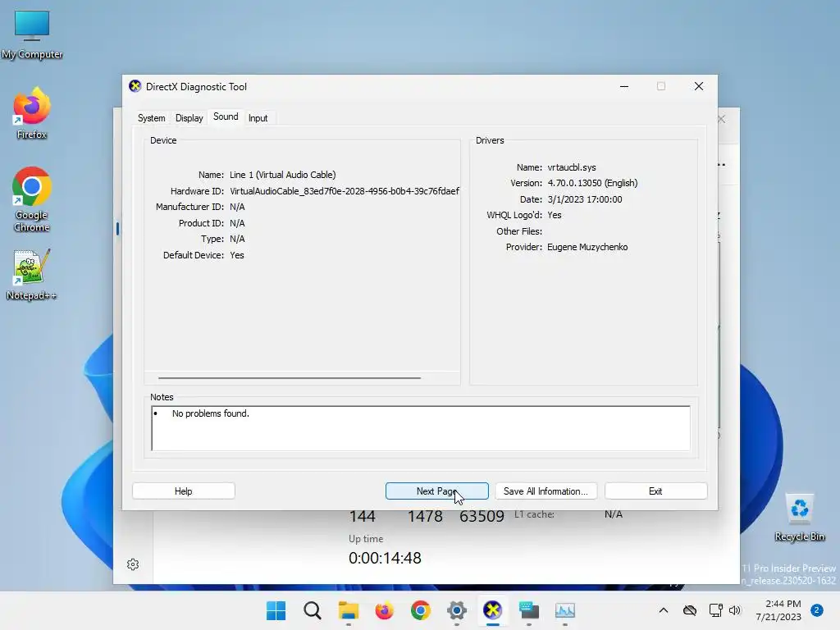Select device name Line 1 (Virtual Audio Cable)
The image size is (840, 630).
pos(283,175)
